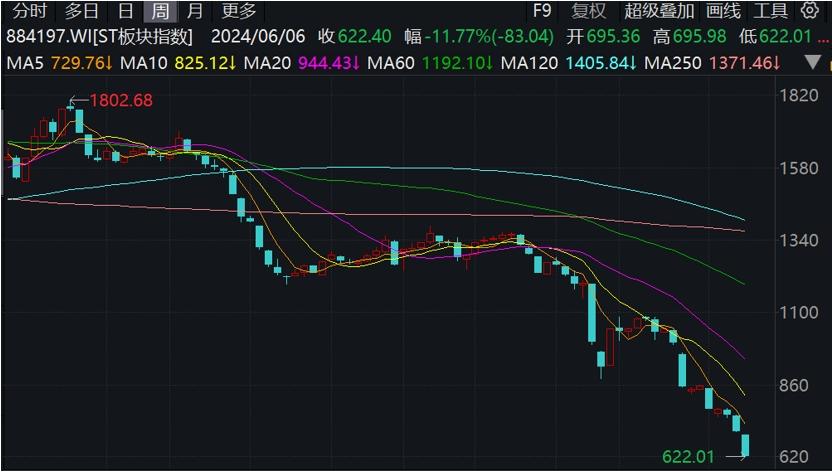
Task: Click the 1100 price axis label
Action: tap(798, 312)
